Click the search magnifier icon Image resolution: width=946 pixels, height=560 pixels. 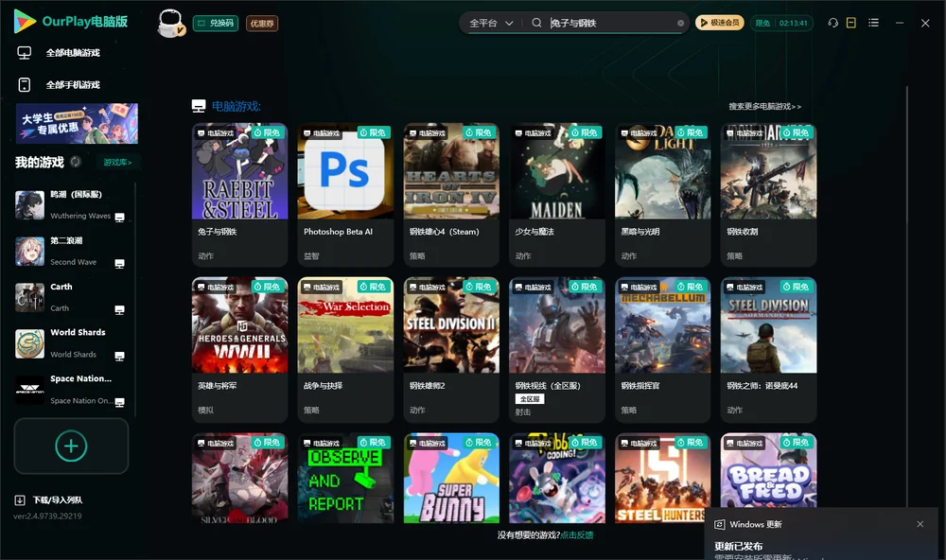pyautogui.click(x=536, y=23)
